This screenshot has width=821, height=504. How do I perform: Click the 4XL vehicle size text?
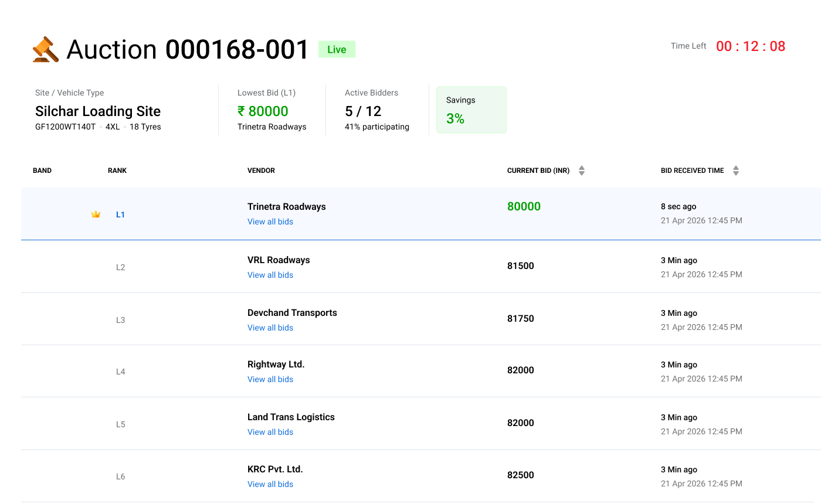[x=113, y=127]
